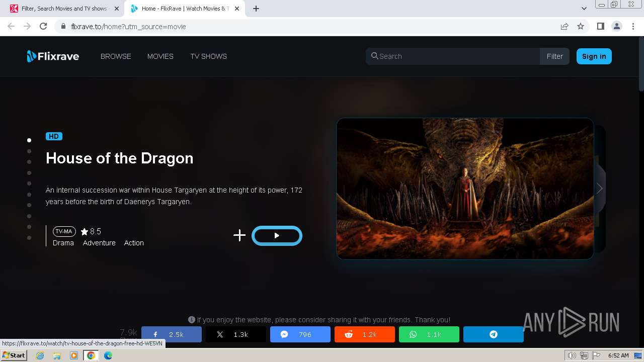Viewport: 644px width, 362px height.
Task: Click the browser back arrow
Action: pos(11,26)
